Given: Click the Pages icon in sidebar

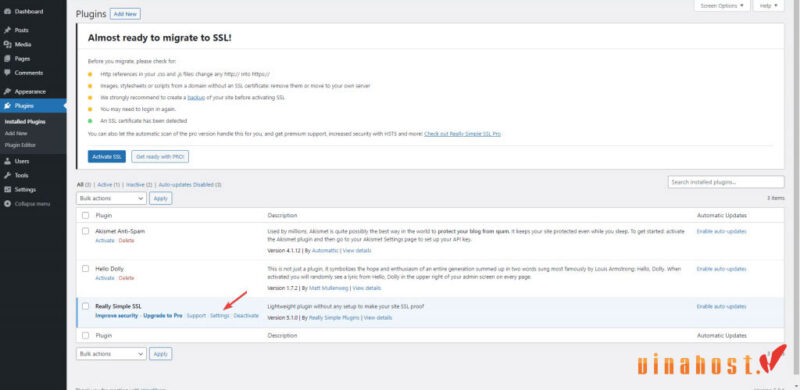Looking at the screenshot, I should (7, 59).
